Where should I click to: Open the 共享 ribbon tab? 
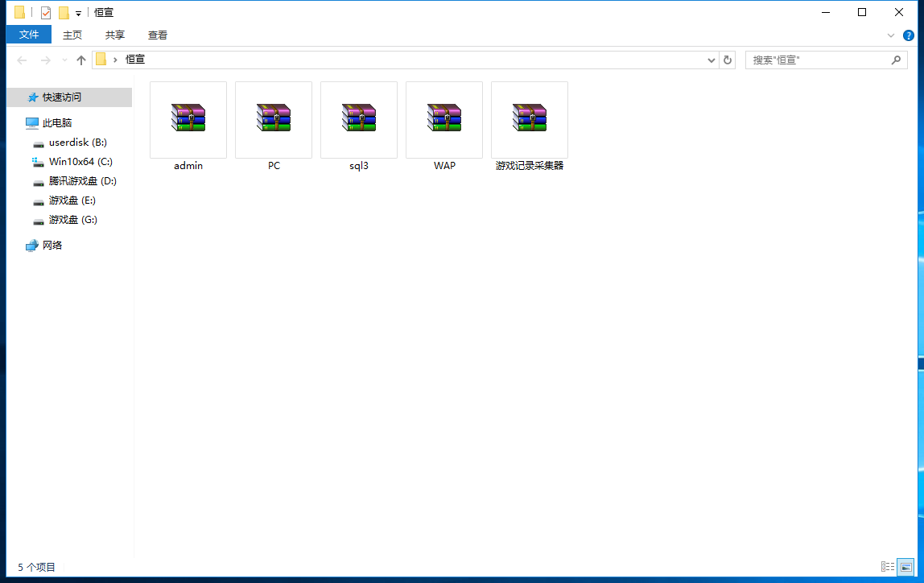[x=115, y=35]
